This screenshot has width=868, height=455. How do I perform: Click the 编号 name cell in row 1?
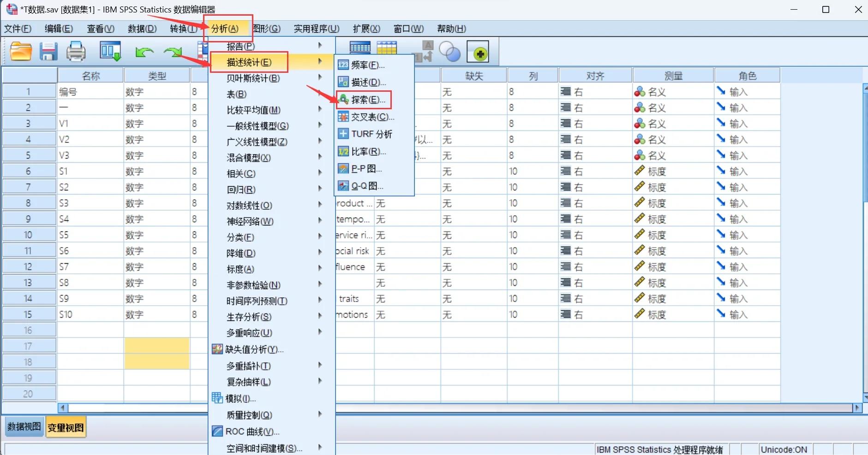click(x=90, y=92)
